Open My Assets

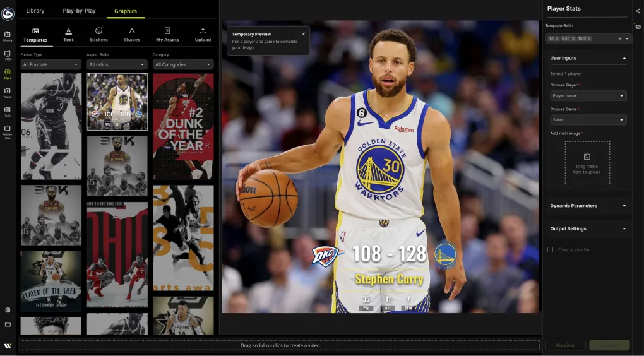click(167, 35)
